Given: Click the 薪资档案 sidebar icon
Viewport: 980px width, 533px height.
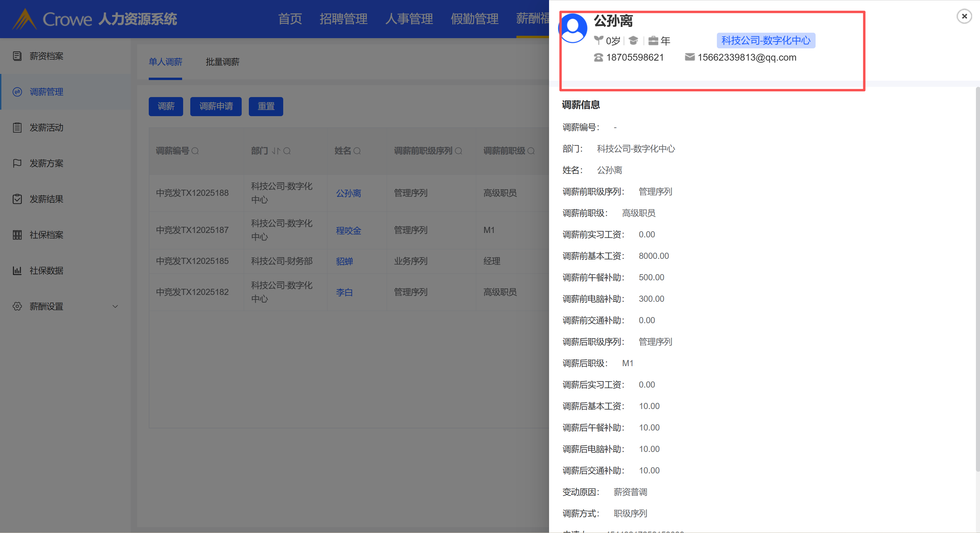Looking at the screenshot, I should click(x=17, y=56).
